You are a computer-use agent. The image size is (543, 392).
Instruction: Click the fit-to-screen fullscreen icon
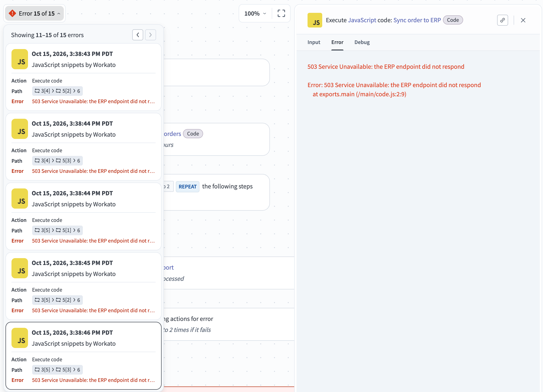point(281,13)
